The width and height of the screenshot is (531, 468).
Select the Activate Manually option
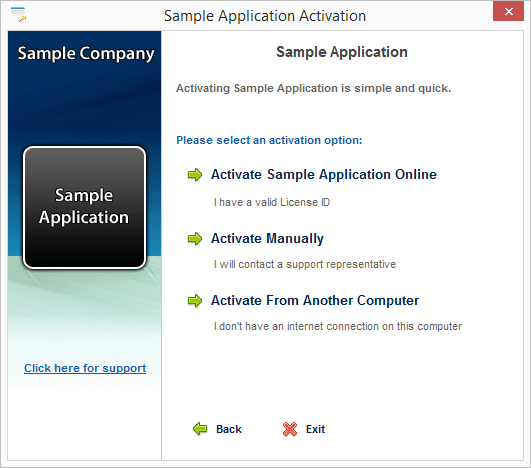[x=267, y=238]
